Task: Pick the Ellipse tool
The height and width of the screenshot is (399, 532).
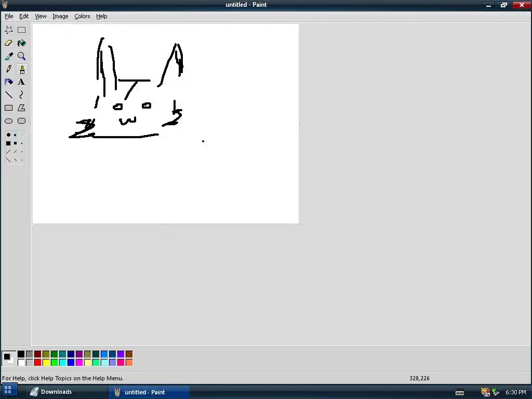Action: coord(9,121)
